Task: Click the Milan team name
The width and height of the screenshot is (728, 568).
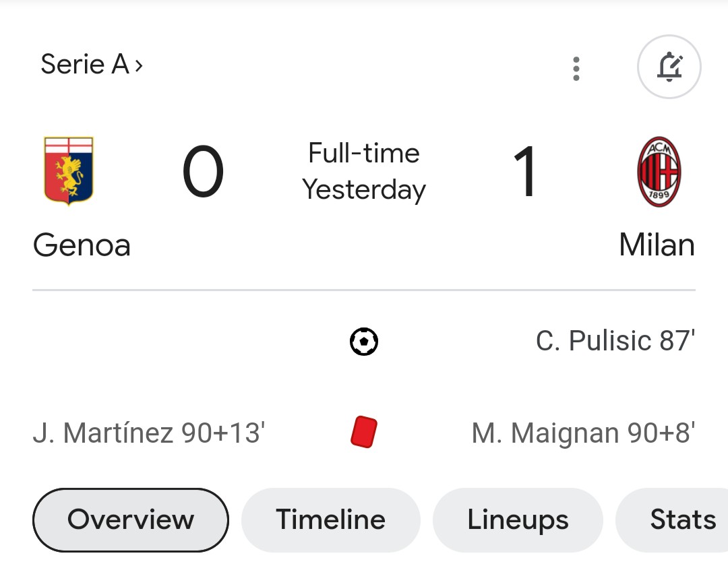Action: pos(657,245)
